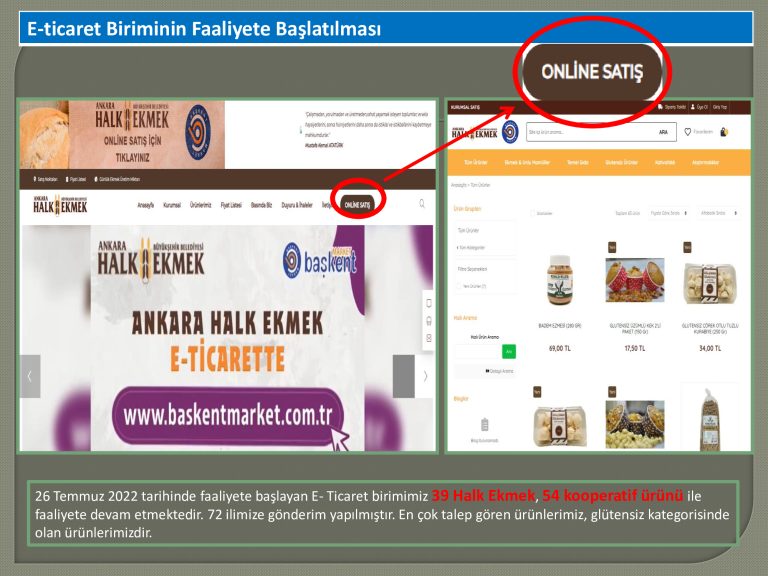
Task: Open the gluten-free raisin cake product image
Action: tap(635, 280)
